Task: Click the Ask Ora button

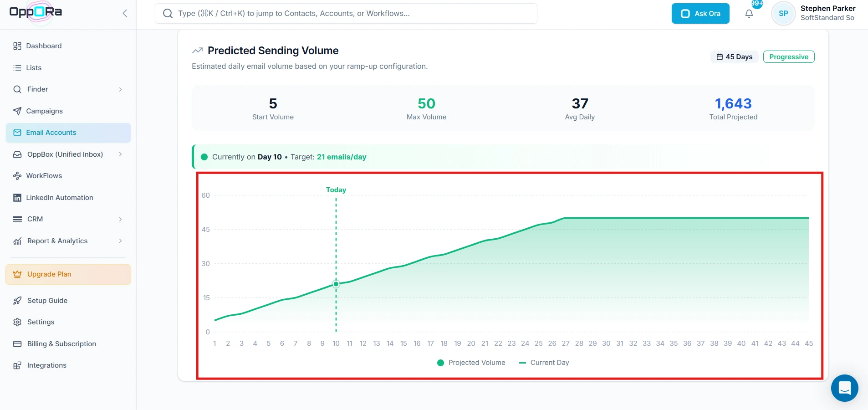Action: [x=700, y=14]
